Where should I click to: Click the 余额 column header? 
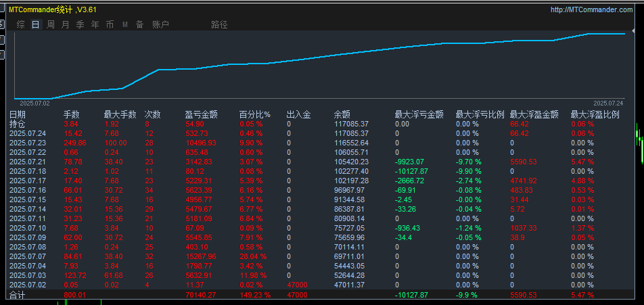point(342,114)
